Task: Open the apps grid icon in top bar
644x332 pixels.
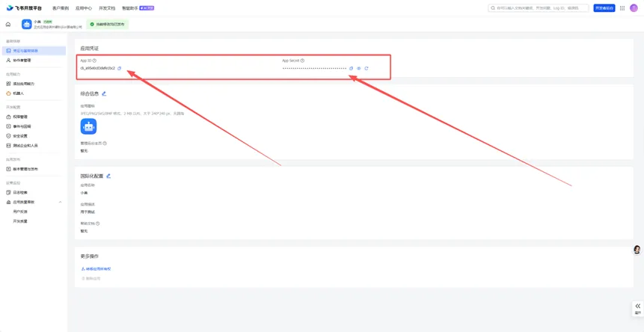Action: (622, 8)
